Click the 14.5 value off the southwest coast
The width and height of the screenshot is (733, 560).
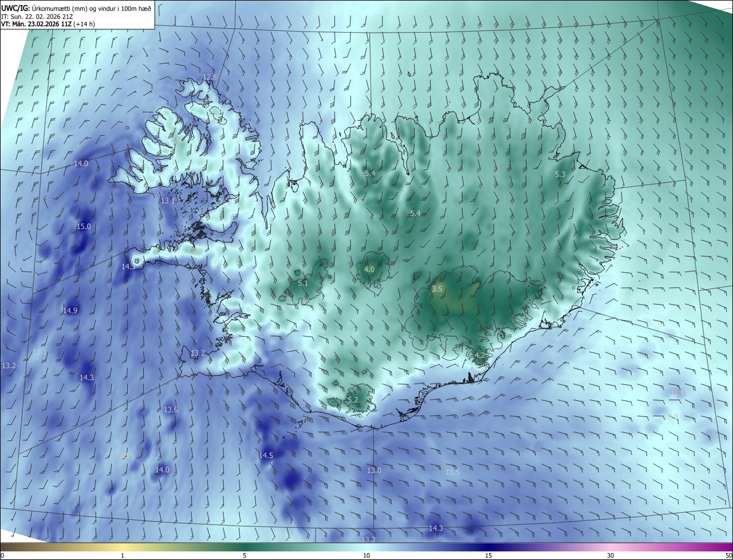click(x=266, y=456)
